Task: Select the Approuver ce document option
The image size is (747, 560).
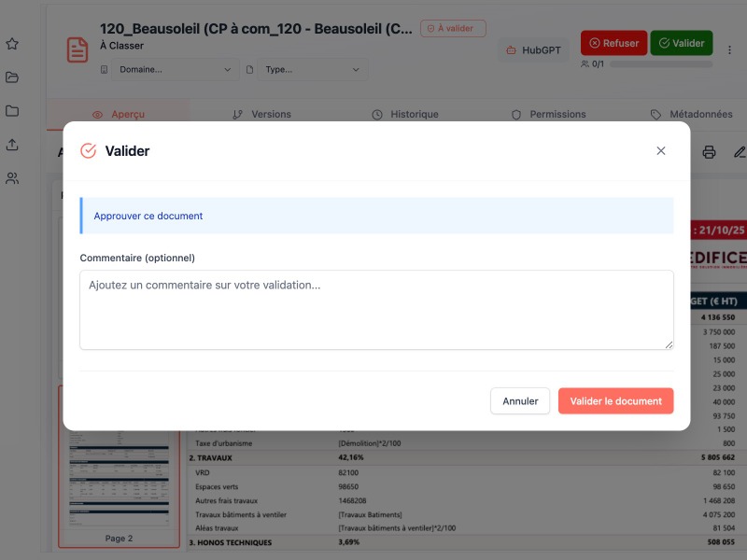Action: tap(147, 216)
